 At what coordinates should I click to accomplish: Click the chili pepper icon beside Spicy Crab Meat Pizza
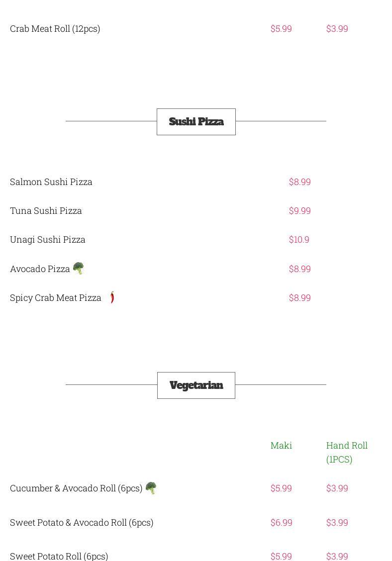pyautogui.click(x=112, y=297)
